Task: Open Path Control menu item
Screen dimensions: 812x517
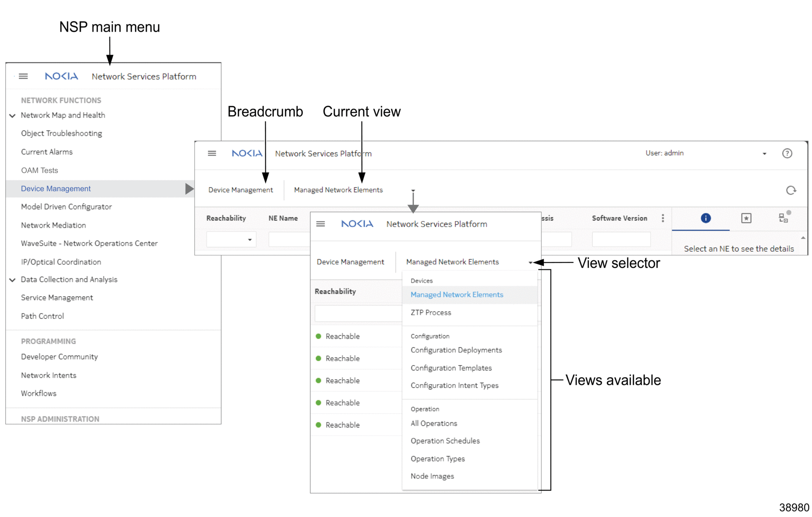Action: tap(43, 317)
